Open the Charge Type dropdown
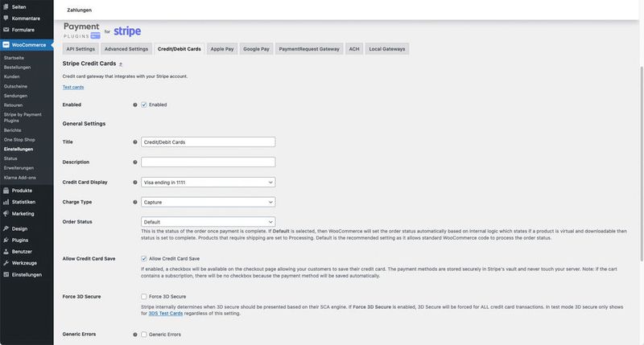Viewport: 644px width, 345px height. (208, 202)
